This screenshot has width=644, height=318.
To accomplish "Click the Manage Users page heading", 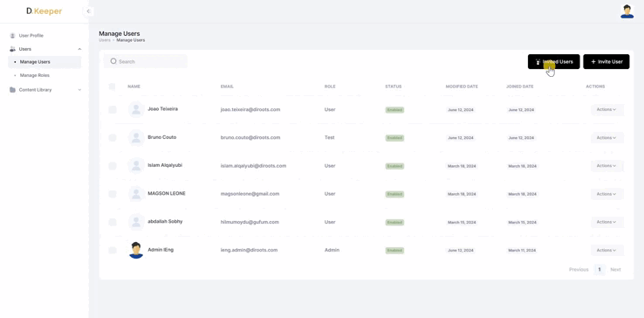I will [119, 34].
